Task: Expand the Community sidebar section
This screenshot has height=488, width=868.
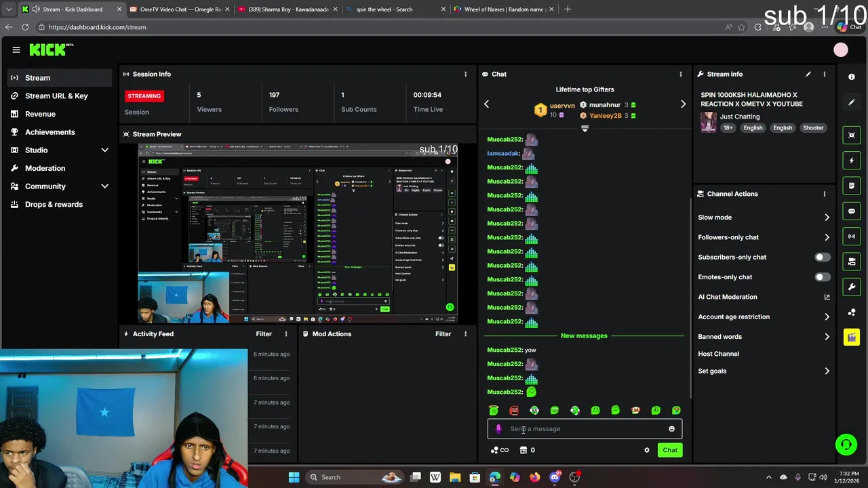Action: click(x=104, y=186)
